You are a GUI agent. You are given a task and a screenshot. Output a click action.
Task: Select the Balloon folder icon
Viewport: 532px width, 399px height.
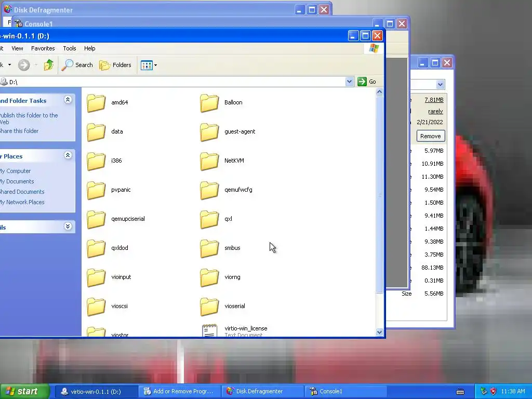209,103
